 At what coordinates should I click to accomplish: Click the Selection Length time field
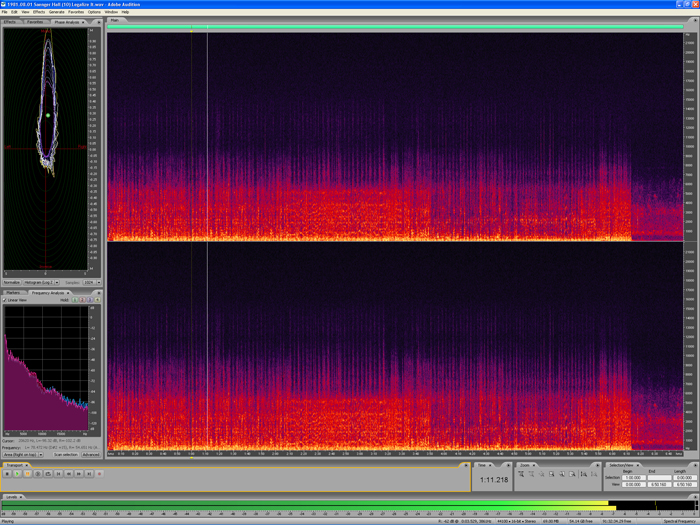coord(685,478)
